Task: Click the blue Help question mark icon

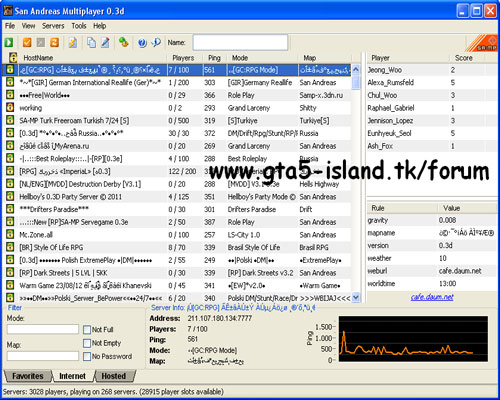Action: (x=142, y=43)
